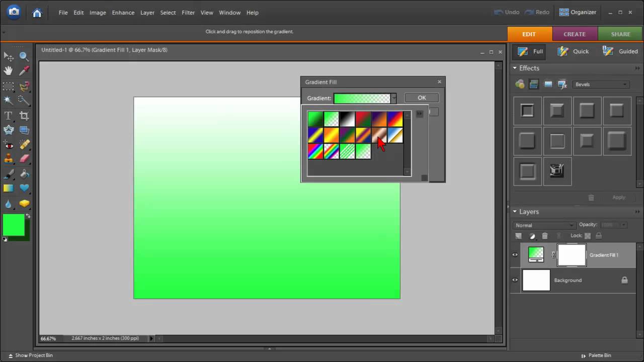Launch the Organizer

click(578, 13)
